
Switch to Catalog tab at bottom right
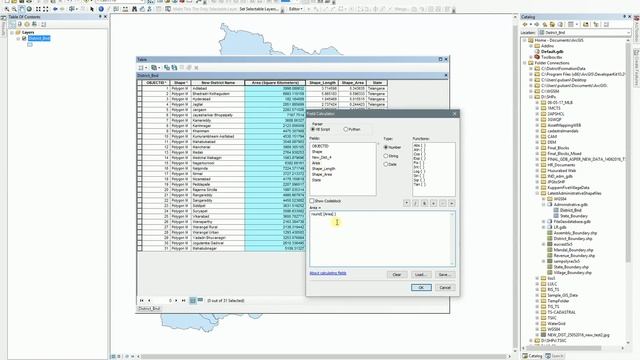coord(532,356)
